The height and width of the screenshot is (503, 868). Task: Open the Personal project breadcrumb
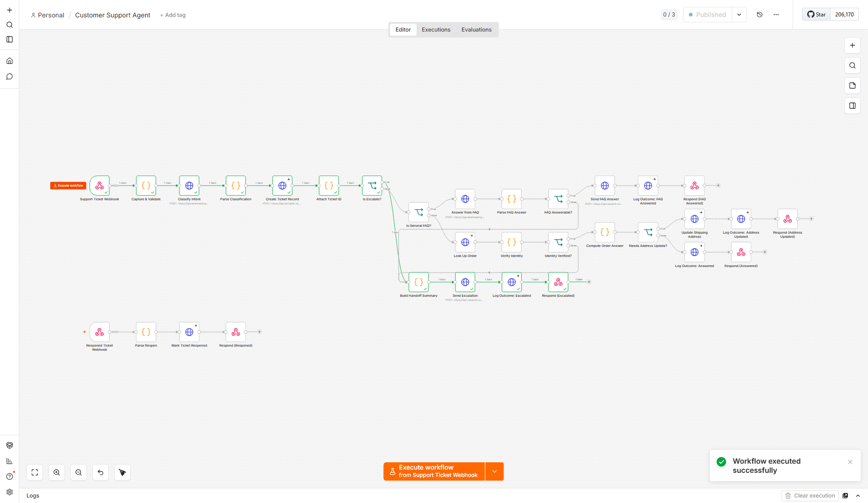pos(48,15)
